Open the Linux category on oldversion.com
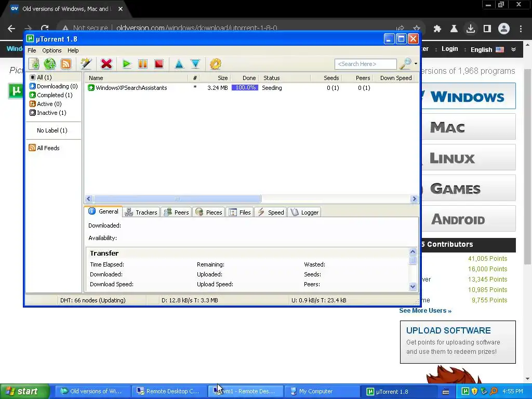 pos(468,157)
